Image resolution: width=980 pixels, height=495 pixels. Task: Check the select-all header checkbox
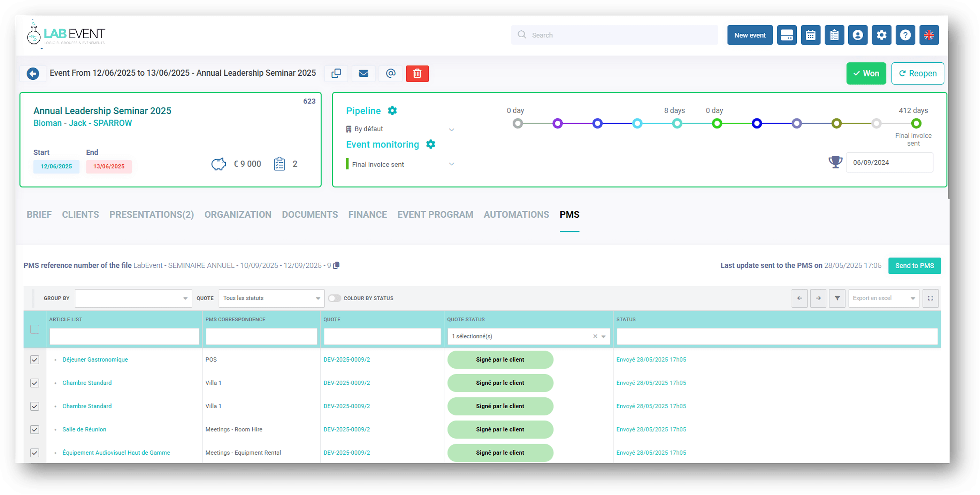pos(35,329)
